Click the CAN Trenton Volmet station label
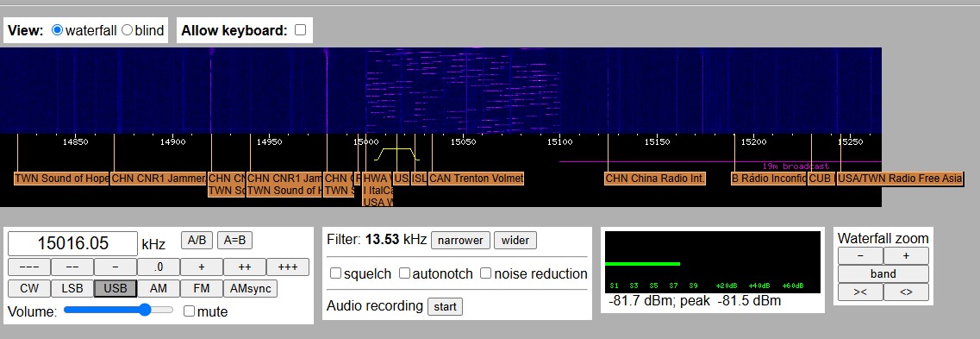The height and width of the screenshot is (339, 980). tap(477, 179)
